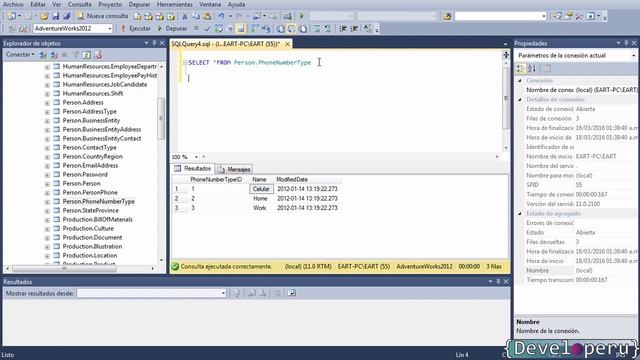The height and width of the screenshot is (360, 640).
Task: Open the Ayuda menu
Action: coord(236,4)
